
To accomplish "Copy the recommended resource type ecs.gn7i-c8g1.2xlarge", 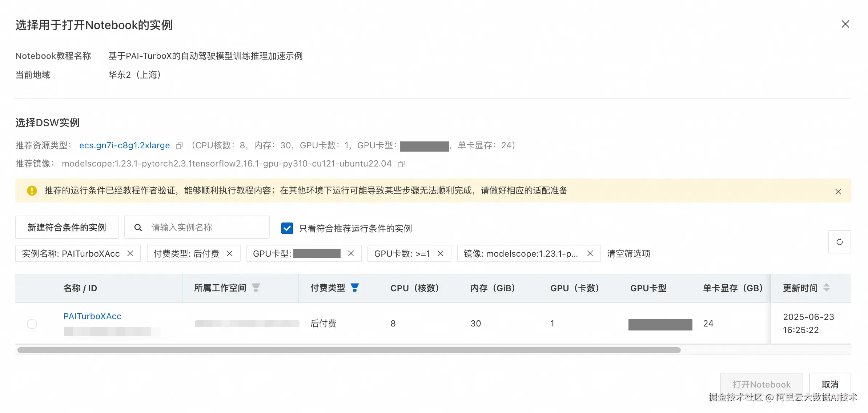I will tap(179, 146).
